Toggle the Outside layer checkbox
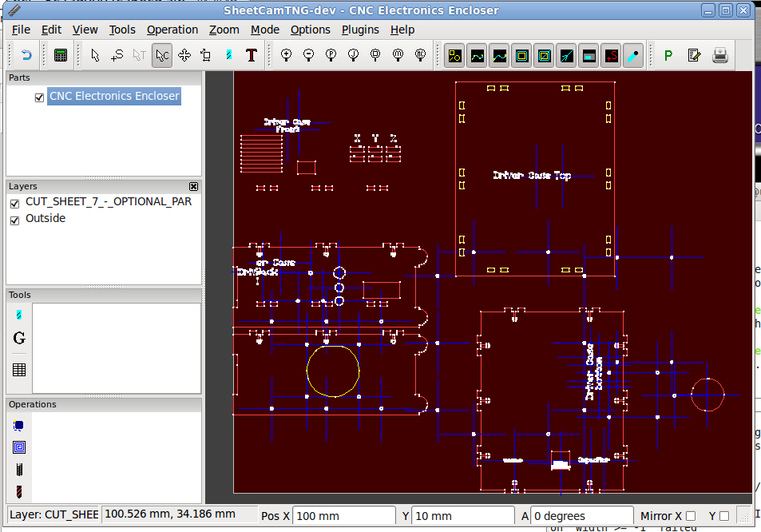Viewport: 761px width, 532px height. tap(14, 220)
